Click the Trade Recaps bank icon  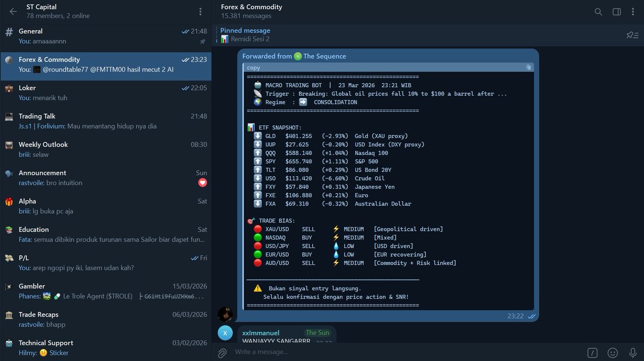pos(9,315)
